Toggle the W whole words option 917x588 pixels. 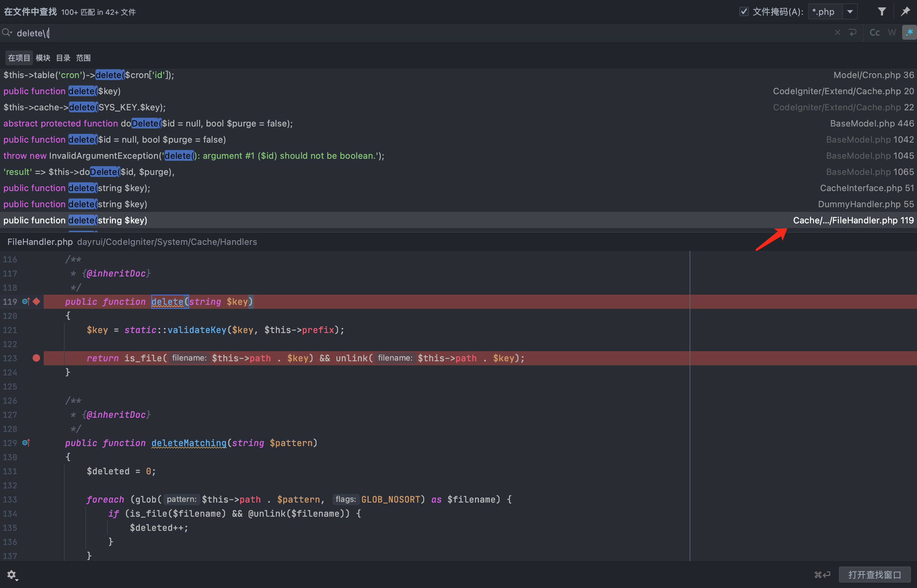click(x=892, y=32)
